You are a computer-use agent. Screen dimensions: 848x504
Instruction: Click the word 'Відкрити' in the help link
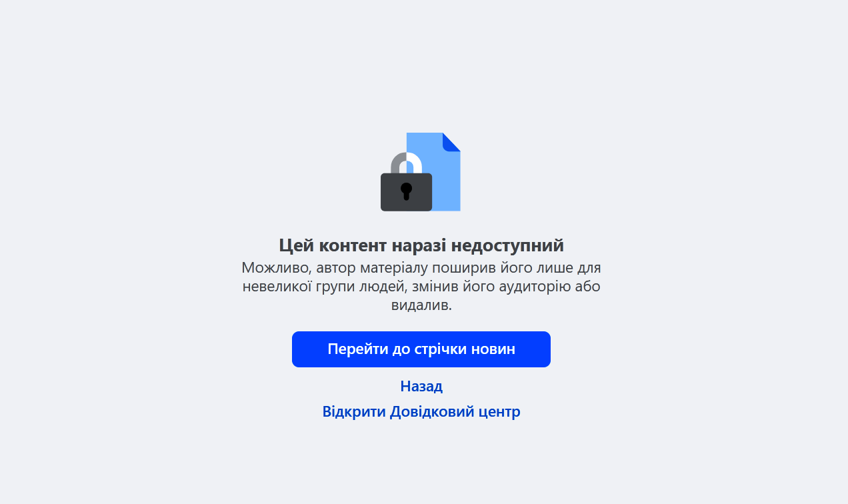tap(354, 411)
